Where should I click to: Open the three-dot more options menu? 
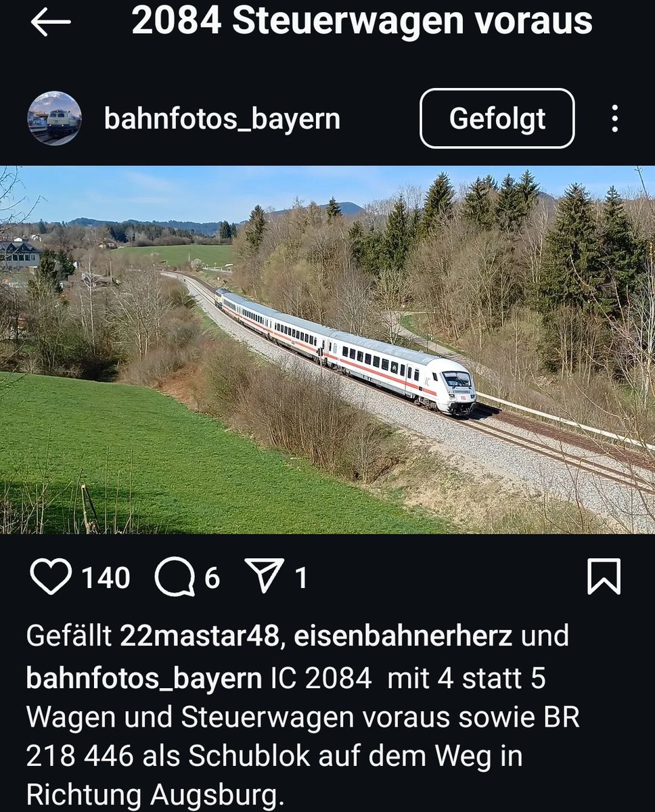tap(614, 118)
